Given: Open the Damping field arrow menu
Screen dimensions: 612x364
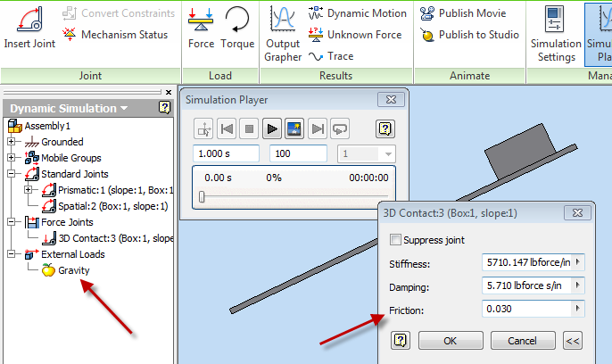Looking at the screenshot, I should point(578,285).
